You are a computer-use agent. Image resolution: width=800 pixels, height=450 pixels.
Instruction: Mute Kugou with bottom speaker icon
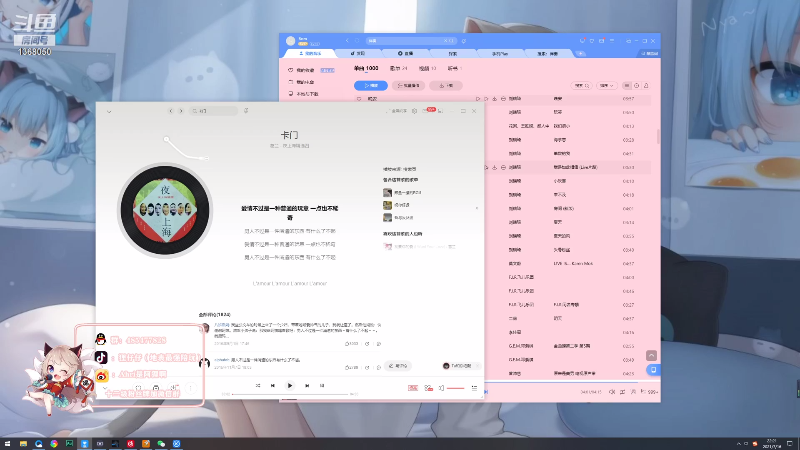click(x=612, y=392)
